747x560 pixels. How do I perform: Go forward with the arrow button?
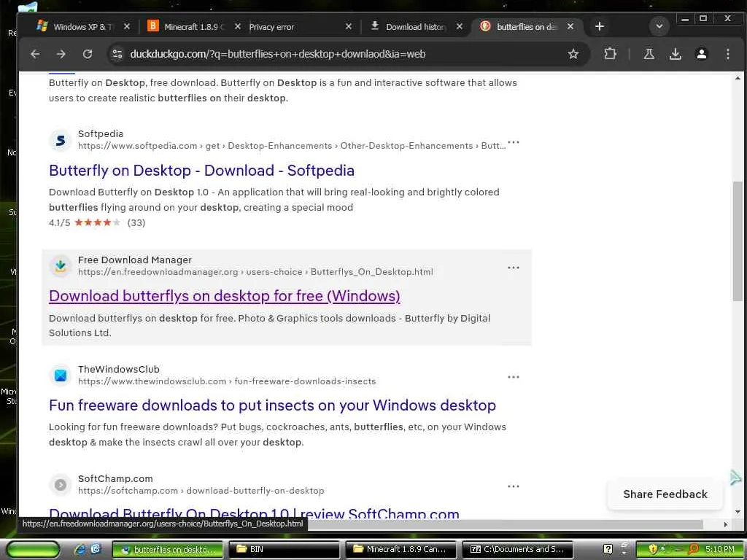point(61,54)
